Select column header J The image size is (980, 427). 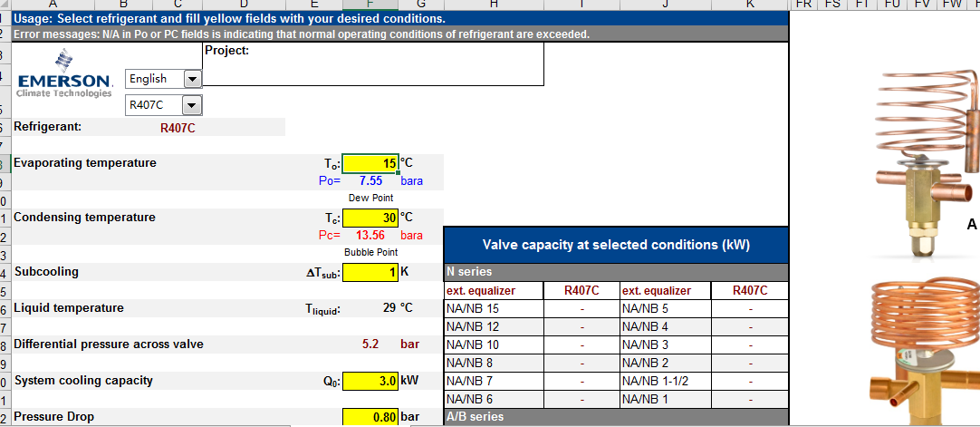[x=665, y=4]
